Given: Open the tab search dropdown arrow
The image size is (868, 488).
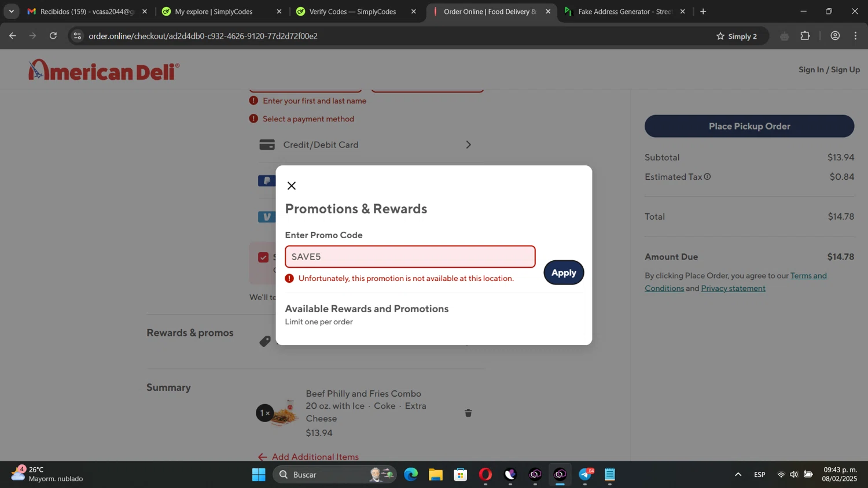Looking at the screenshot, I should pyautogui.click(x=11, y=12).
